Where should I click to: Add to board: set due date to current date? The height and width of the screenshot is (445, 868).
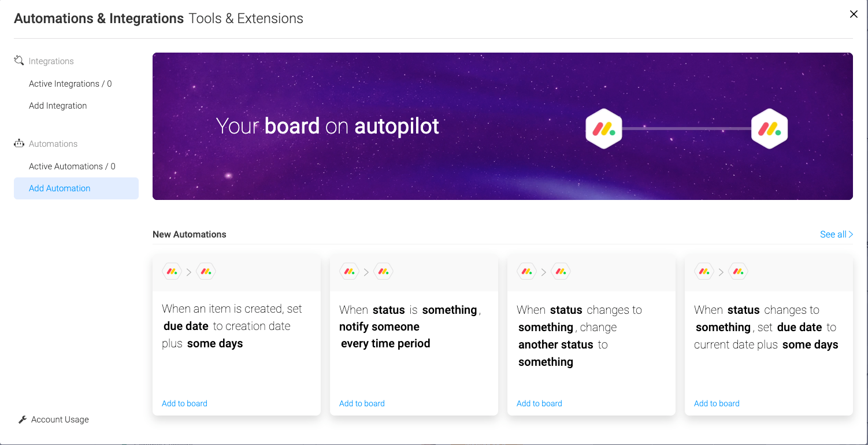[717, 403]
